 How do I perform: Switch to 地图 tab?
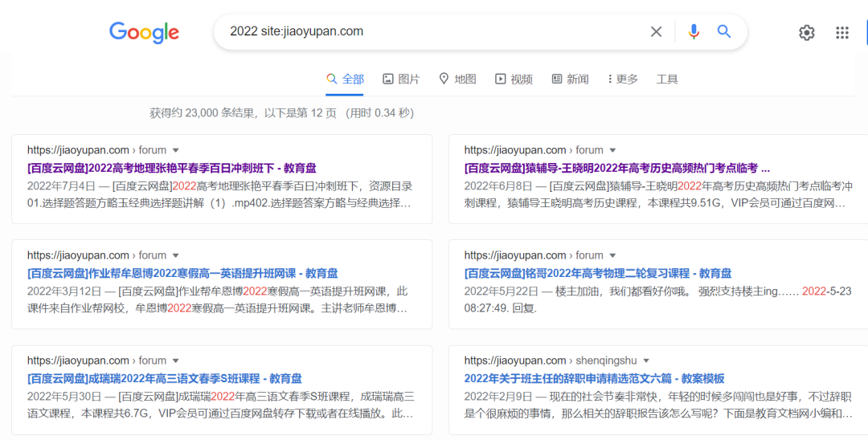(x=457, y=79)
